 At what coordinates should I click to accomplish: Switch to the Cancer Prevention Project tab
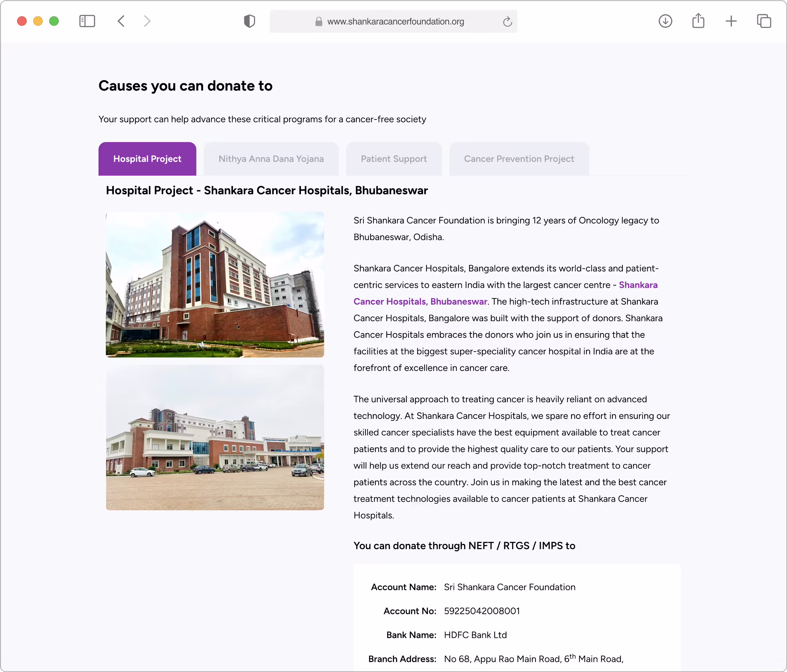click(519, 159)
